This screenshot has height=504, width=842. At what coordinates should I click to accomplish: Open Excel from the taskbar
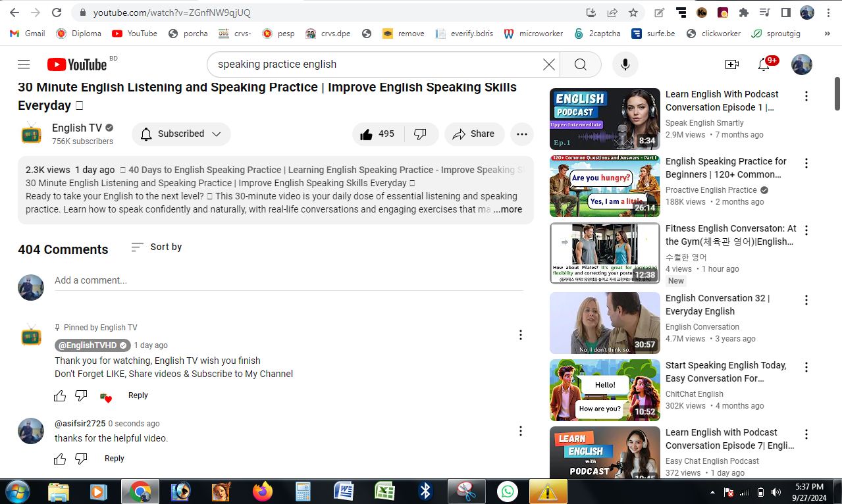coord(384,491)
